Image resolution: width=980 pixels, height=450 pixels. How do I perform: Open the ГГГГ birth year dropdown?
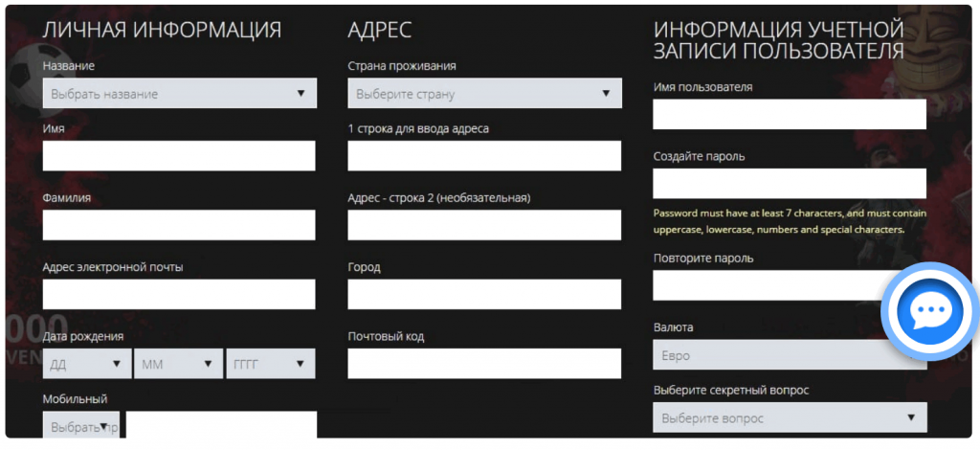270,363
